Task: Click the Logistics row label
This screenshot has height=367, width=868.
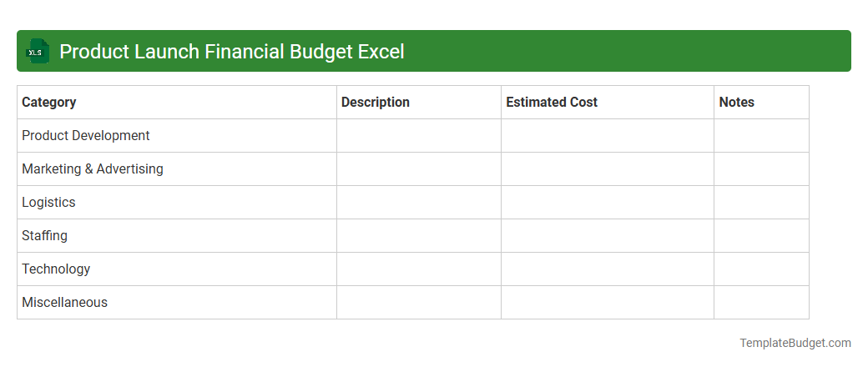Action: [48, 203]
